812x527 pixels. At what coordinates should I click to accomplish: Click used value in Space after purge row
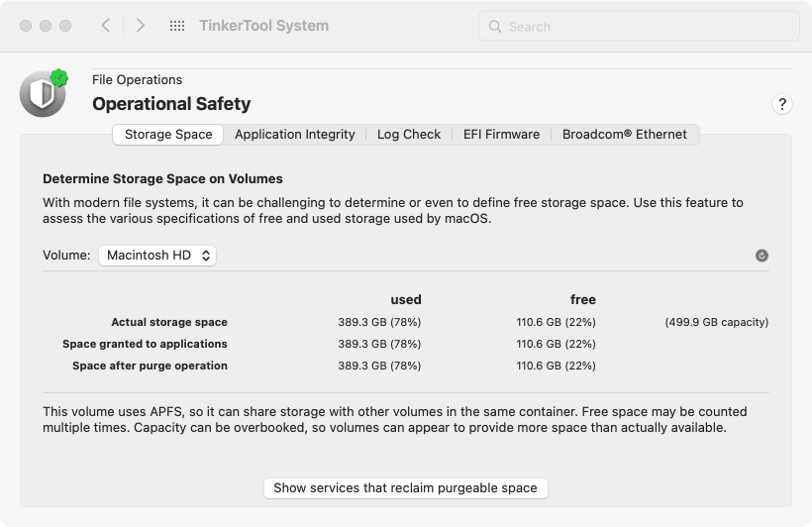(x=379, y=366)
